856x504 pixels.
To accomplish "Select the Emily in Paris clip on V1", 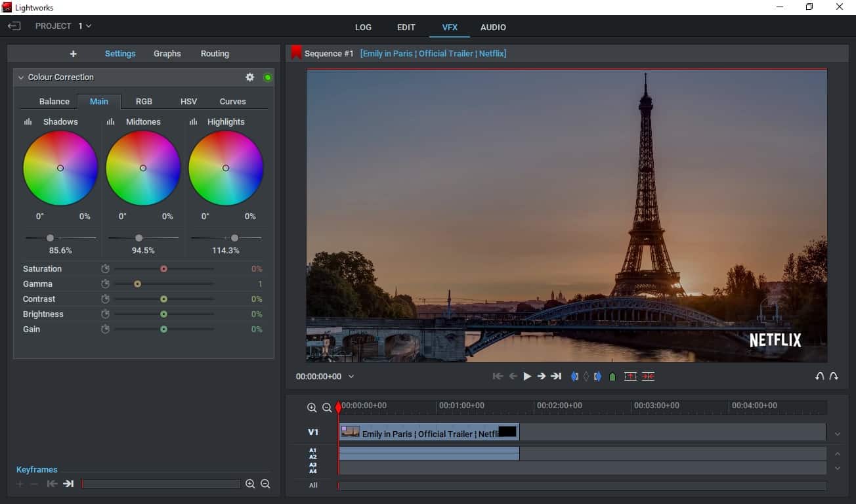I will coord(429,432).
